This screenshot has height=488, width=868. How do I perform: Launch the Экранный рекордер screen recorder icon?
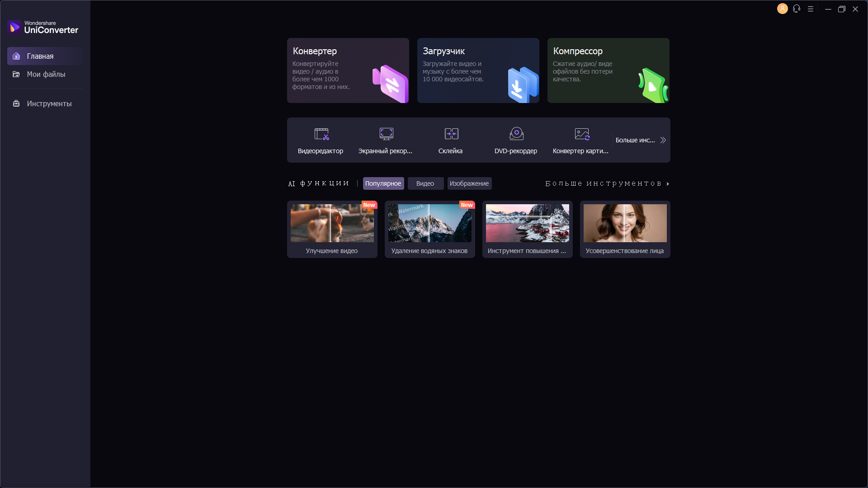[x=386, y=134]
